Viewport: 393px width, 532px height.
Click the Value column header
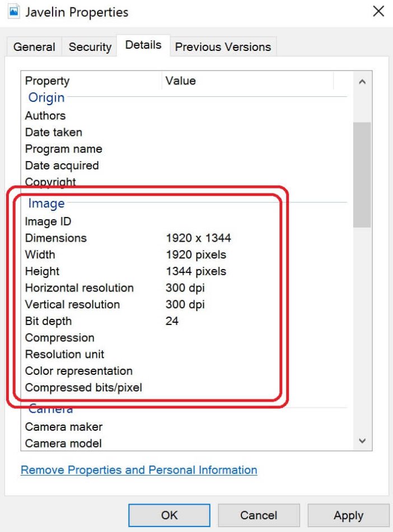pyautogui.click(x=180, y=81)
